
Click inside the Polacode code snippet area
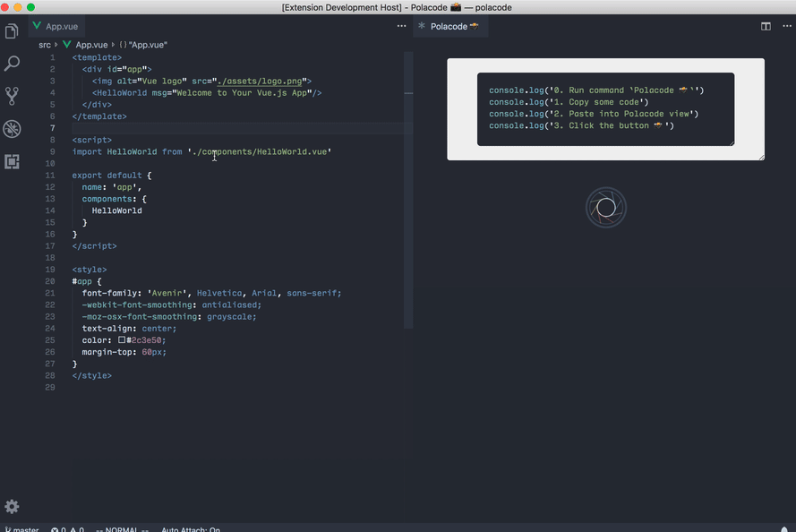(x=605, y=109)
